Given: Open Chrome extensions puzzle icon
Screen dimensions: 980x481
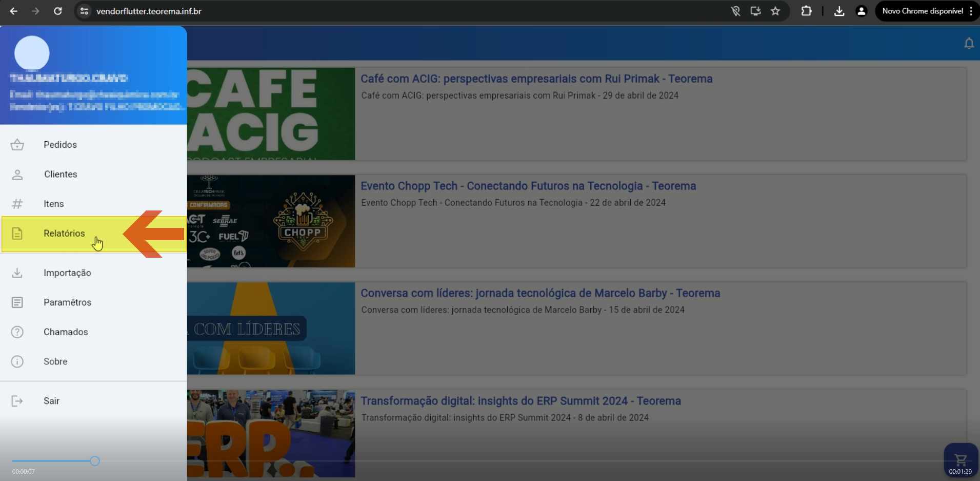Looking at the screenshot, I should tap(806, 11).
